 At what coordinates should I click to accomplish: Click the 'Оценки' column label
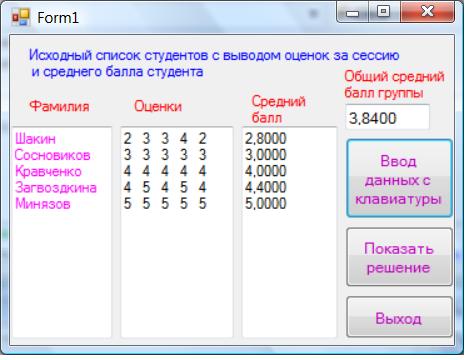(158, 106)
